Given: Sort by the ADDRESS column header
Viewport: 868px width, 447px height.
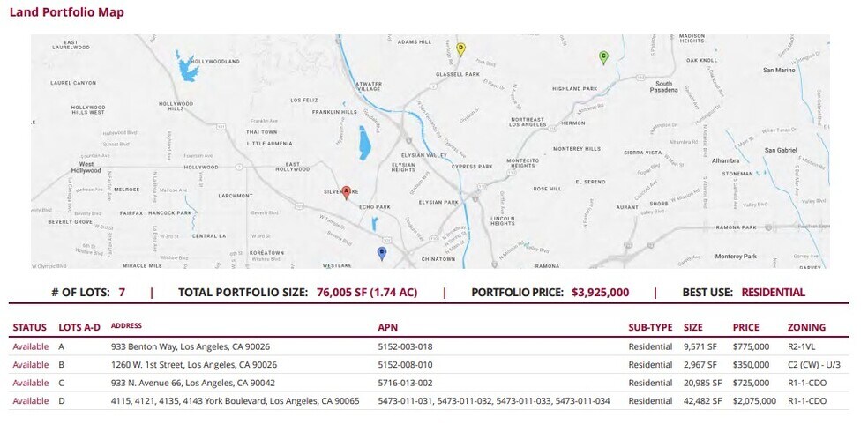Looking at the screenshot, I should tap(126, 326).
